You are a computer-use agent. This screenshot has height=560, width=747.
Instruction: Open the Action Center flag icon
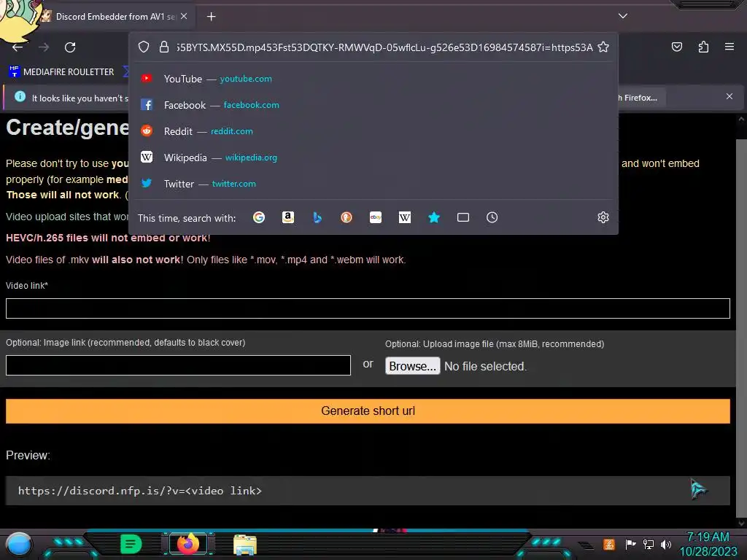630,544
